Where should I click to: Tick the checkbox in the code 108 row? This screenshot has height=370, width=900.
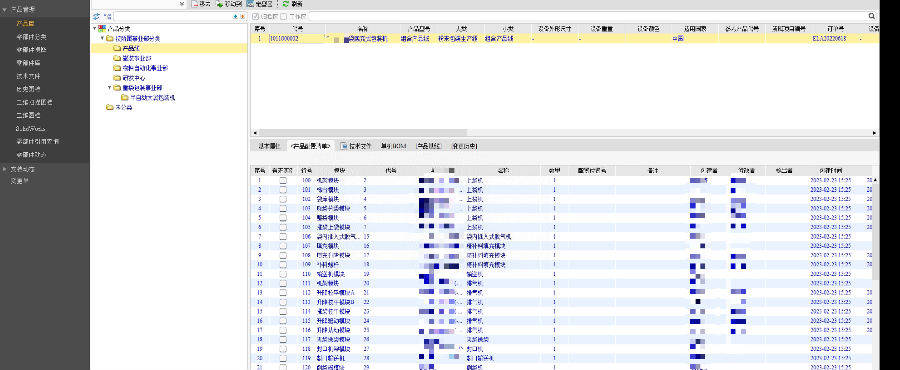[282, 255]
